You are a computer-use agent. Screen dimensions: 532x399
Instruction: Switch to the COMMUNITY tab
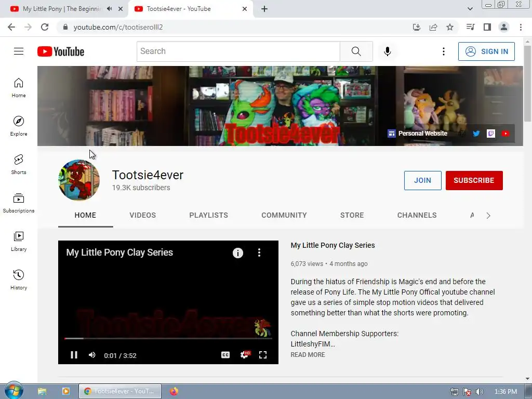[x=284, y=215]
